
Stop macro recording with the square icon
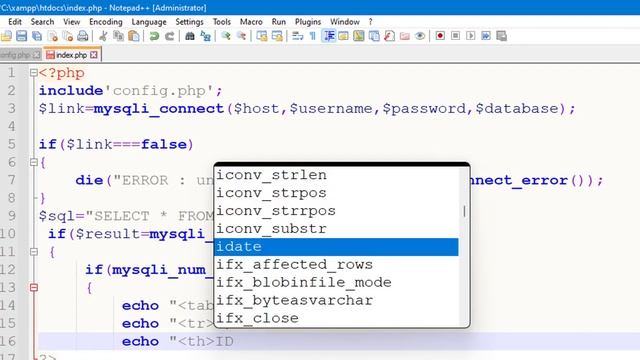(456, 36)
